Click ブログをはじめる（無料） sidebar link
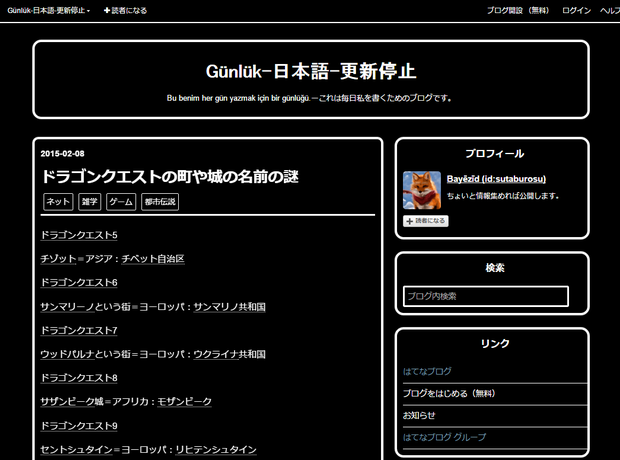Screen dimensions: 620x460 coord(449,394)
